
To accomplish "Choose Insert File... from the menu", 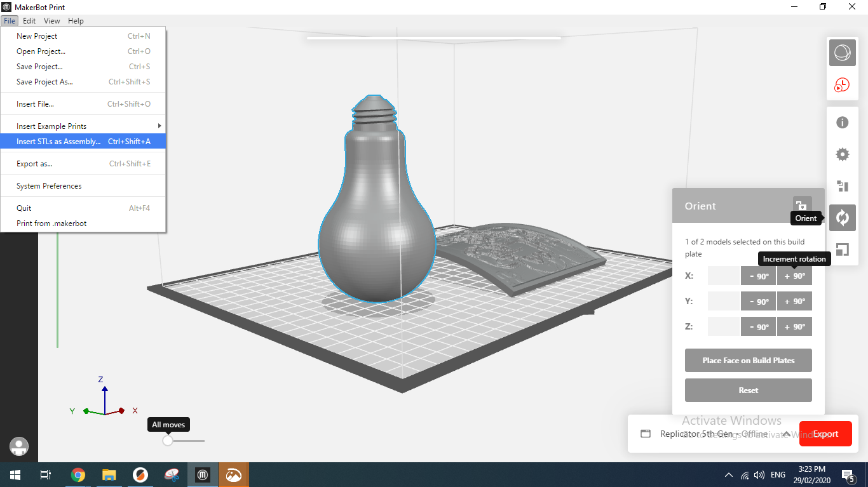I will pyautogui.click(x=83, y=104).
